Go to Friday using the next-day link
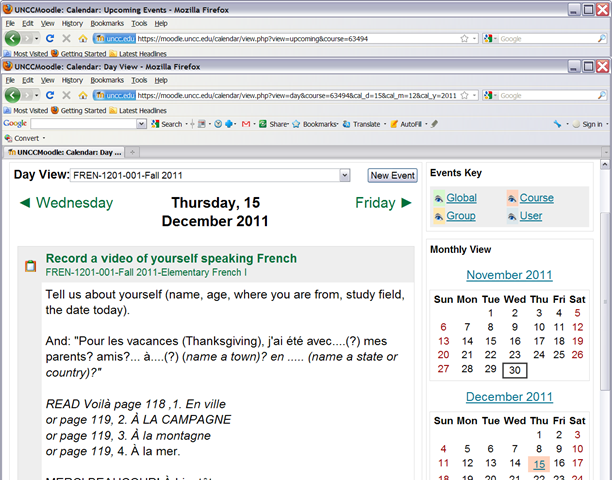This screenshot has height=480, width=612. (383, 203)
